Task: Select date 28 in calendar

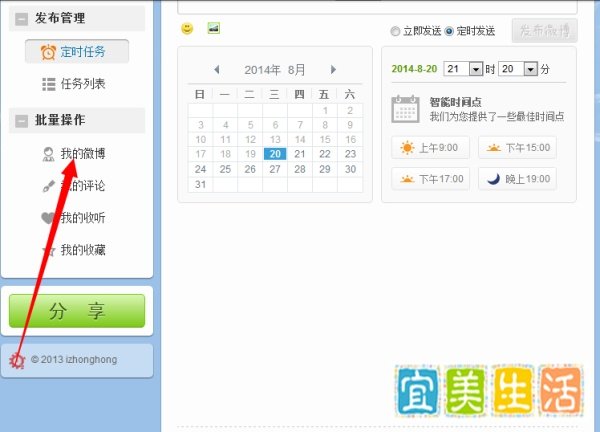Action: [300, 169]
